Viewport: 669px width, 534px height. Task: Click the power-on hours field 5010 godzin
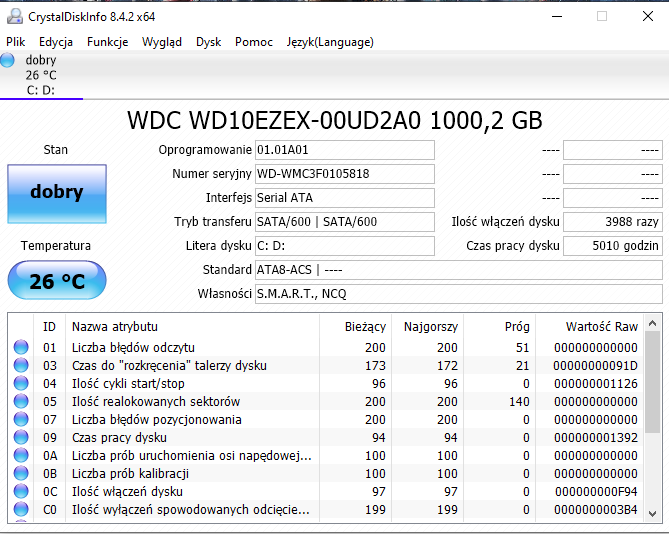[x=613, y=246]
